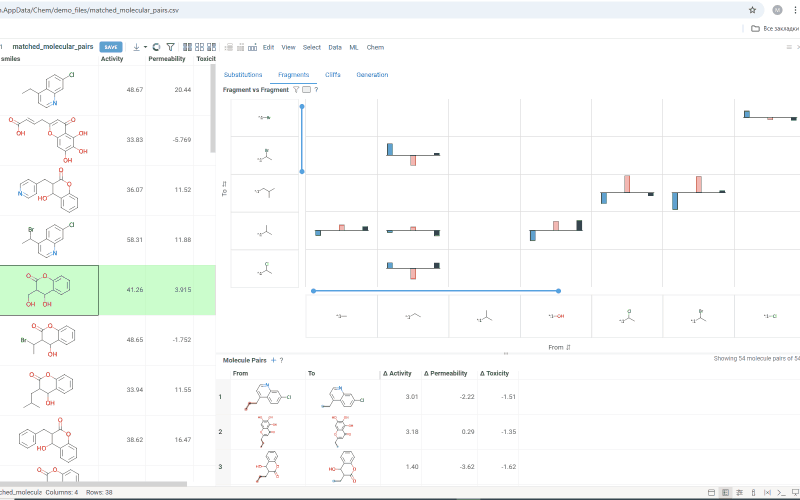Open the dropdown arrow next to download icon
The height and width of the screenshot is (500, 800).
pos(145,47)
